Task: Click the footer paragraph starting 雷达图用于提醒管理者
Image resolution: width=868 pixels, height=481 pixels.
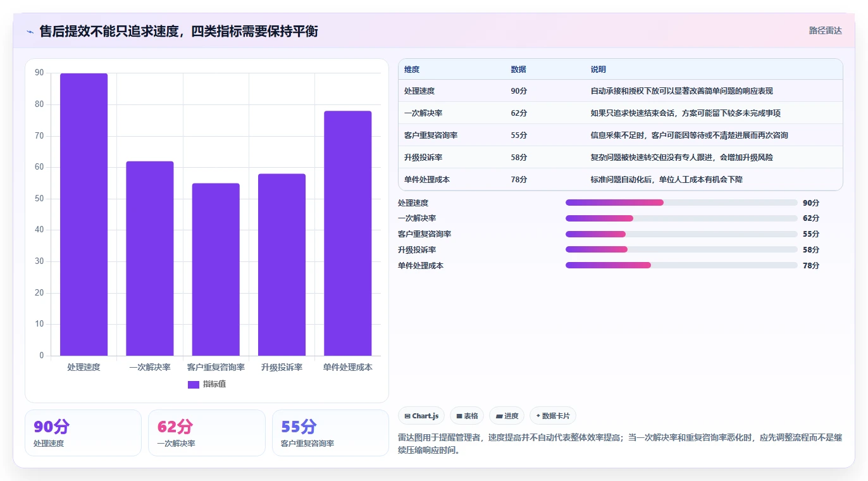Action: point(620,444)
